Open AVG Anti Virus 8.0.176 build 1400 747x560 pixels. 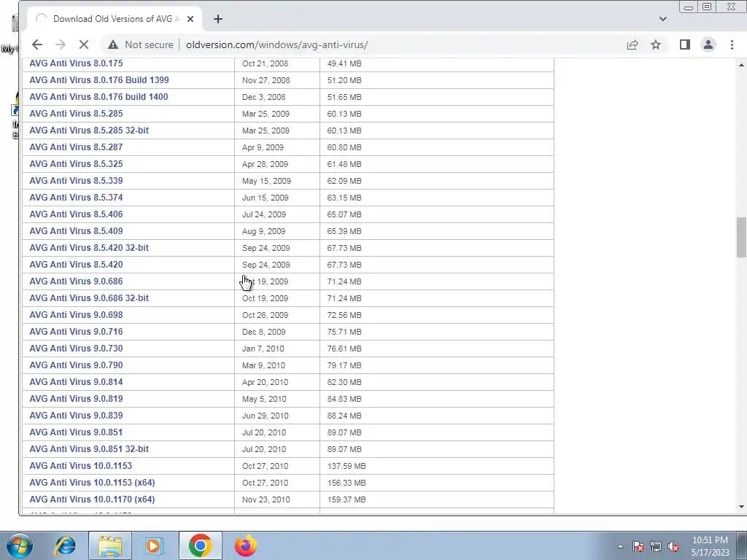coord(98,97)
